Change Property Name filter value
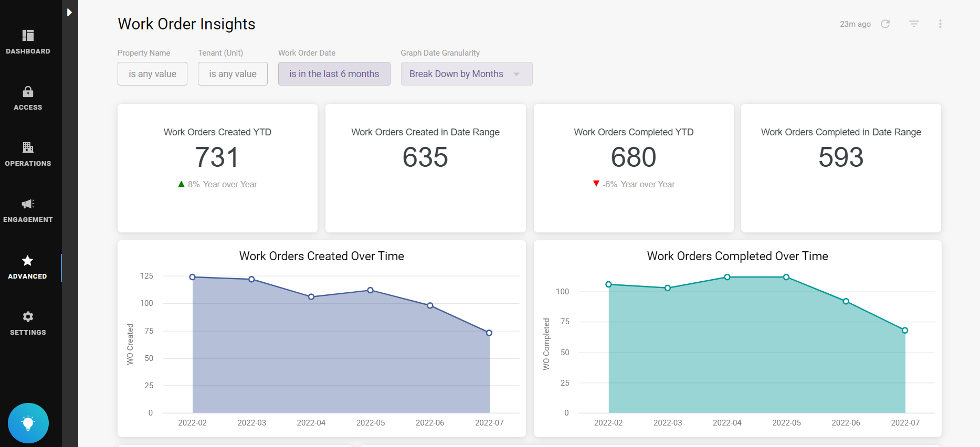Screen dimensions: 980x447 click(x=152, y=74)
